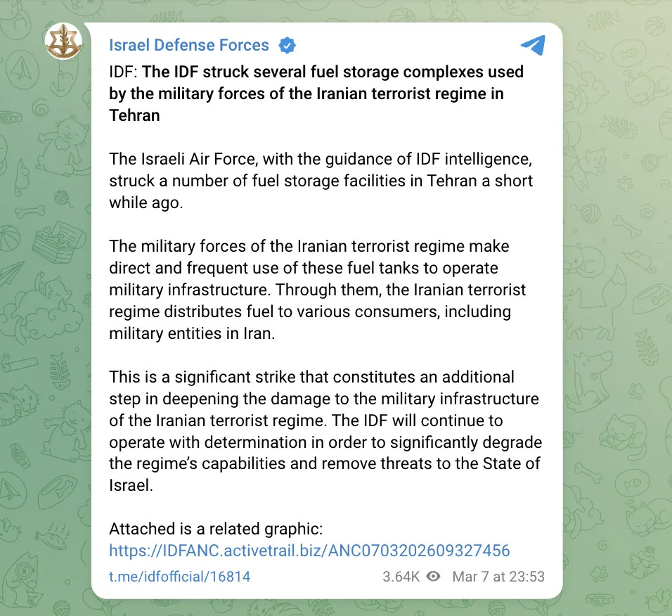Click the Israel Defense Forces channel avatar
Viewport: 672px width, 616px height.
click(x=63, y=41)
